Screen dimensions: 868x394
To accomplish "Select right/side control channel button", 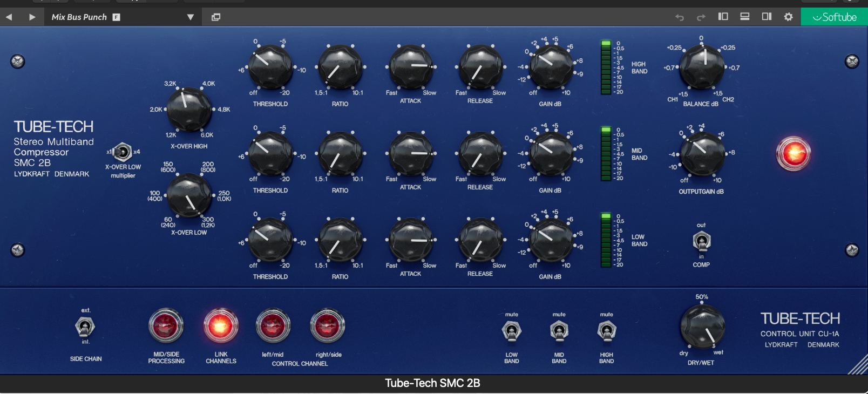I will [327, 325].
